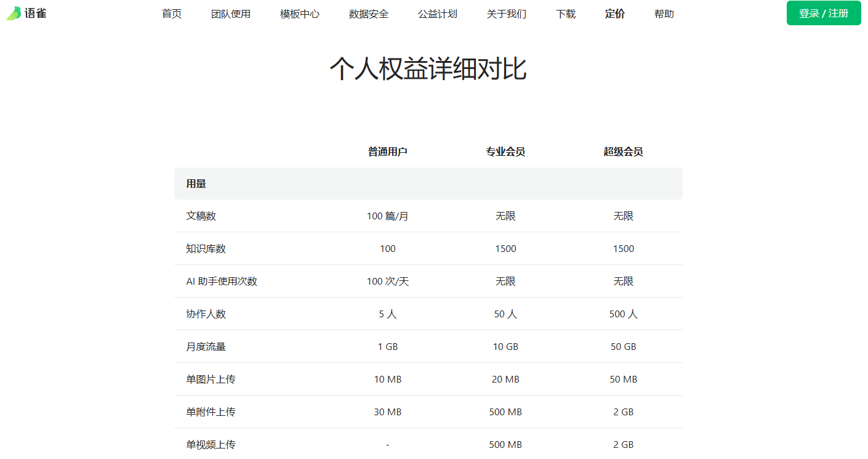Open the 下载 download page

(566, 14)
